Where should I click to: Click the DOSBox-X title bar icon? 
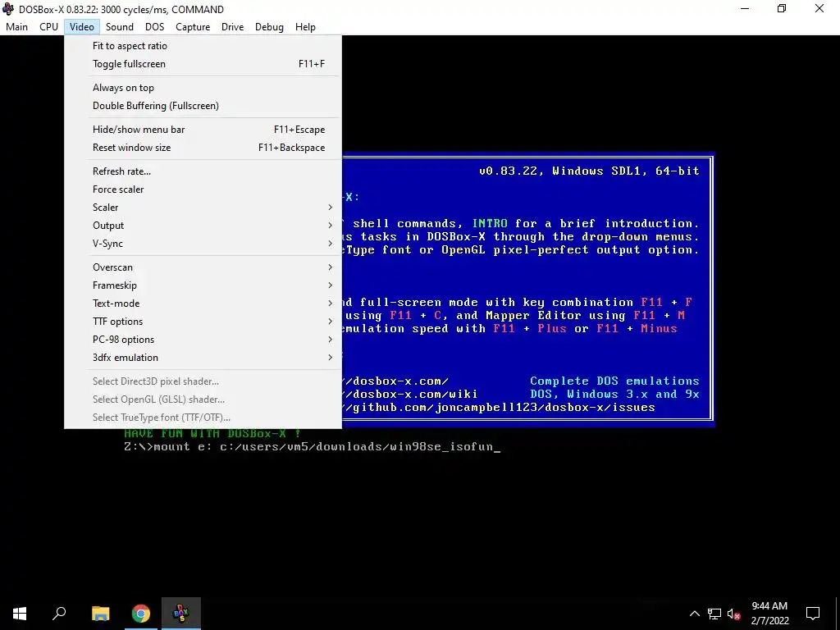pos(8,9)
